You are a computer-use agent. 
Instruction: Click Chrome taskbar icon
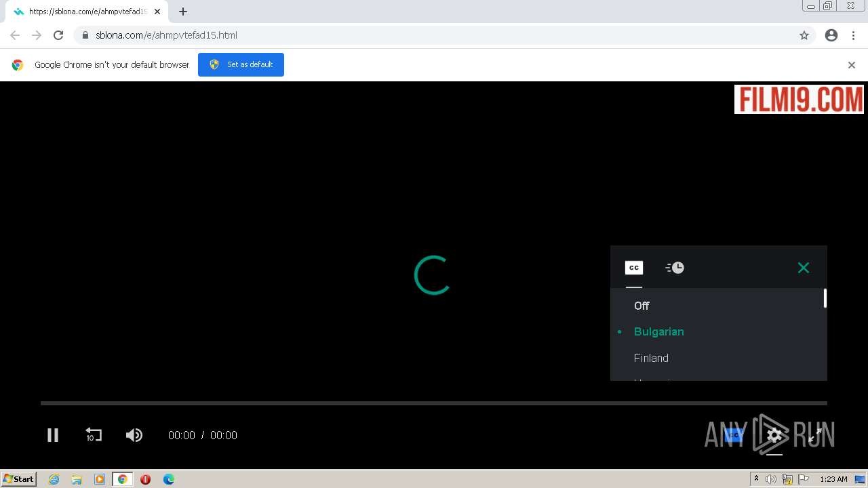click(123, 479)
